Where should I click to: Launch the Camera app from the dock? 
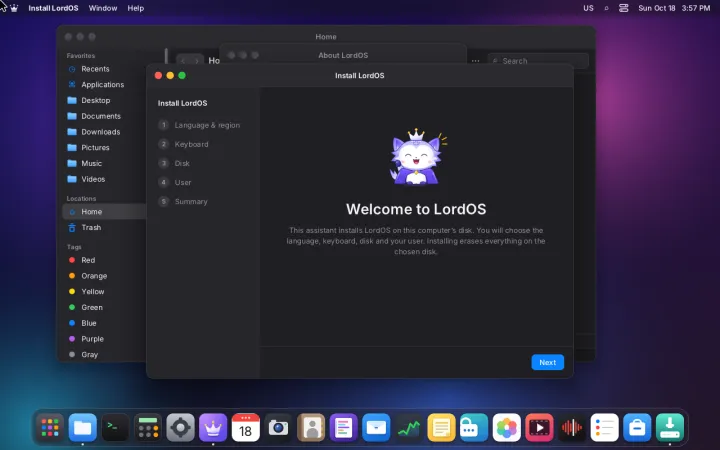pyautogui.click(x=278, y=428)
